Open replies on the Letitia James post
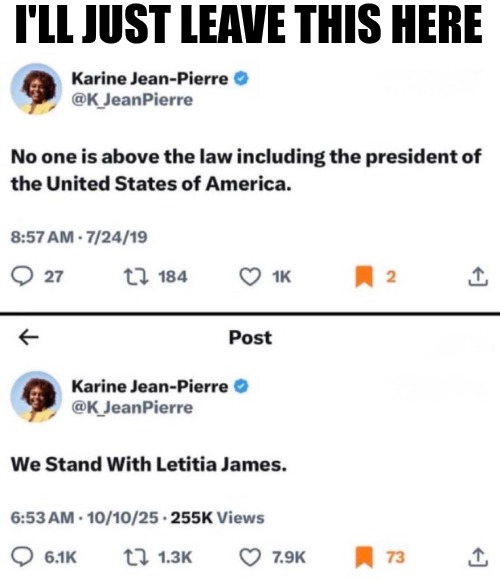Image resolution: width=500 pixels, height=580 pixels. [22, 557]
